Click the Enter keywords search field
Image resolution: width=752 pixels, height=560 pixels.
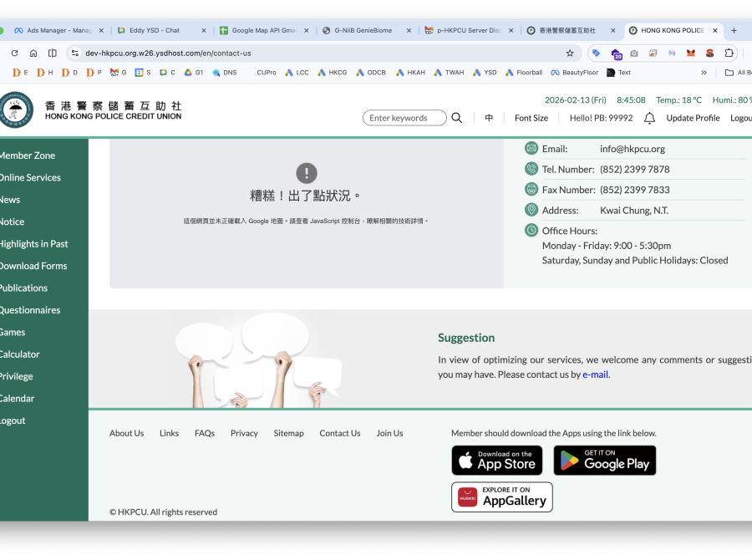[x=404, y=118]
